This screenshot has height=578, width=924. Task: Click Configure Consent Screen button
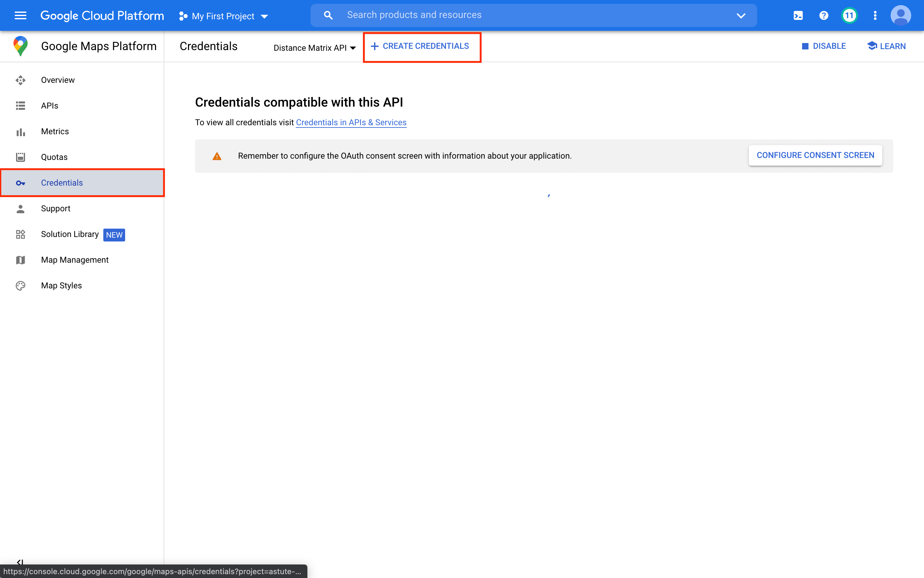click(x=815, y=155)
